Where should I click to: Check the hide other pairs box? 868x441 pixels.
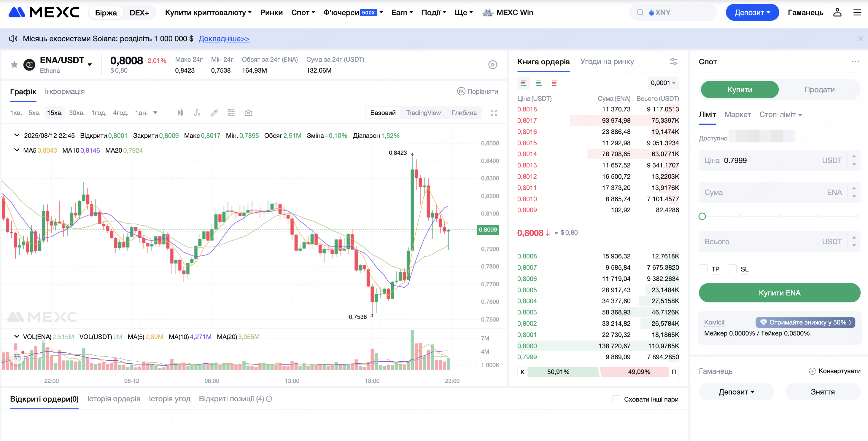pyautogui.click(x=616, y=399)
